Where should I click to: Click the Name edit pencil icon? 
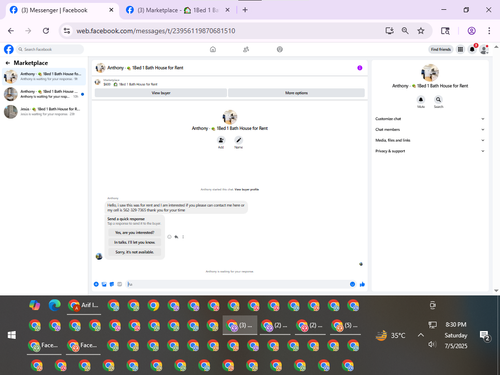[x=238, y=140]
